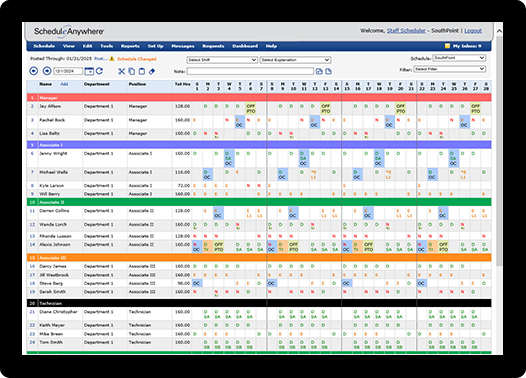Click the Position column header

pos(137,84)
